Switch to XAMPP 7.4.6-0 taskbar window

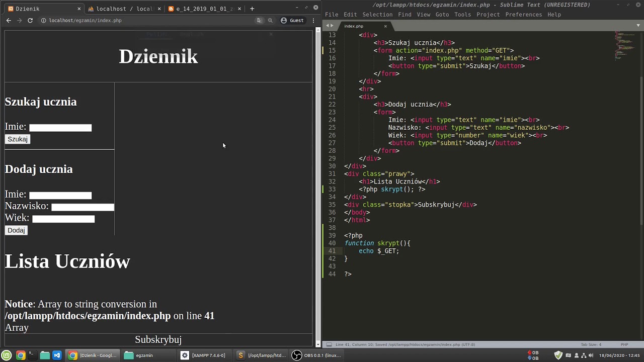click(205, 355)
